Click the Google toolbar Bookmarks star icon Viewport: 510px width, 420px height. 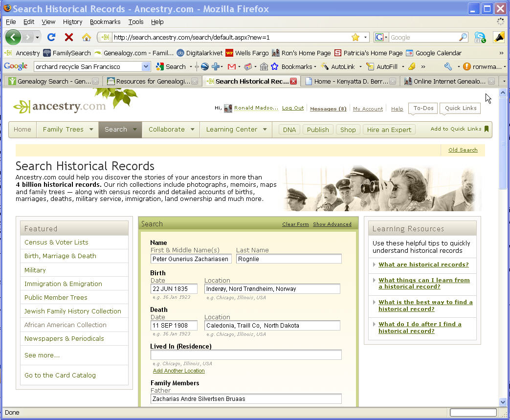click(x=274, y=66)
